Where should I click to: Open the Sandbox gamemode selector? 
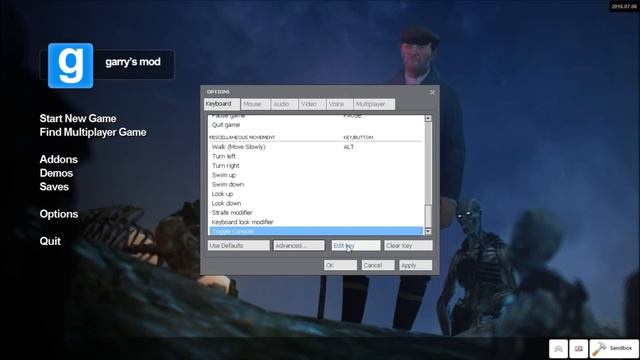coord(614,349)
